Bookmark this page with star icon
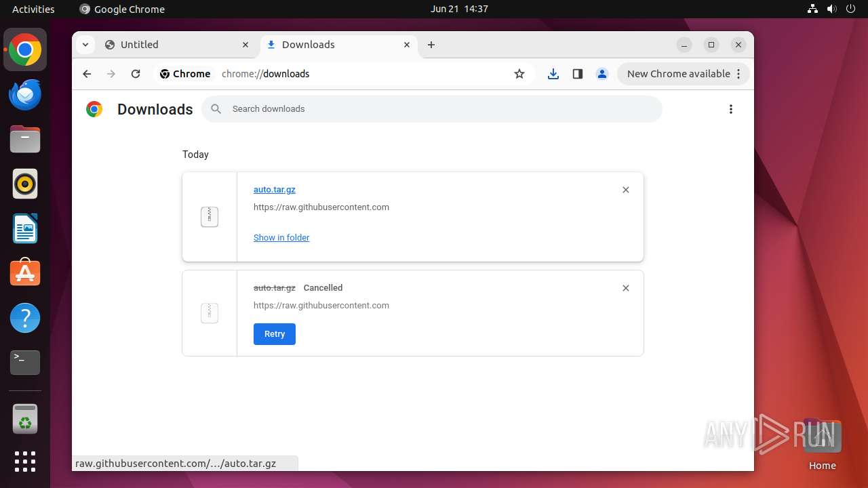 (519, 74)
